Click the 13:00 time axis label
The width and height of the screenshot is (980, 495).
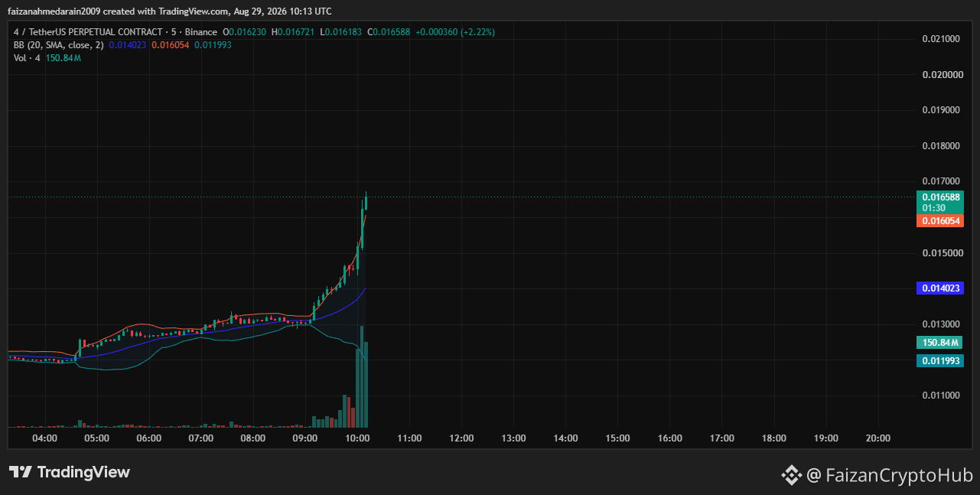click(x=513, y=438)
